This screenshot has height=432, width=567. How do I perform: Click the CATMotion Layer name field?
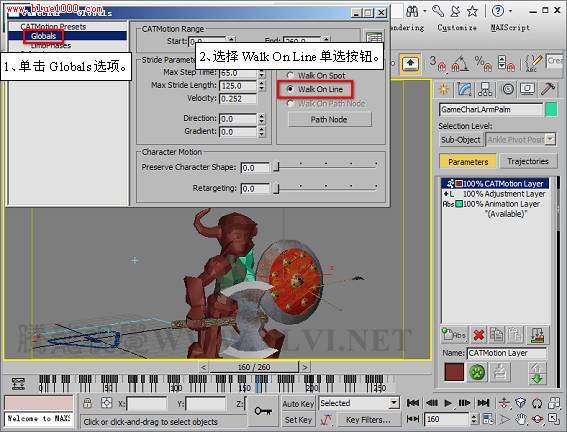(x=506, y=353)
